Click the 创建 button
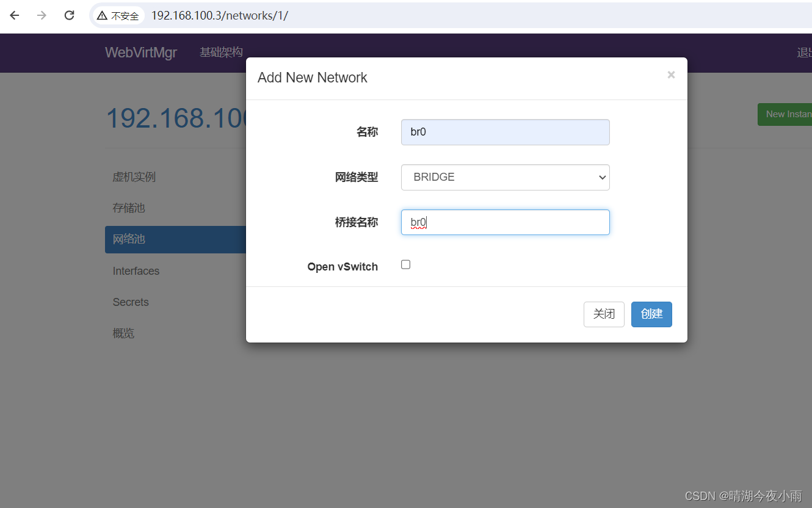This screenshot has width=812, height=508. click(651, 314)
